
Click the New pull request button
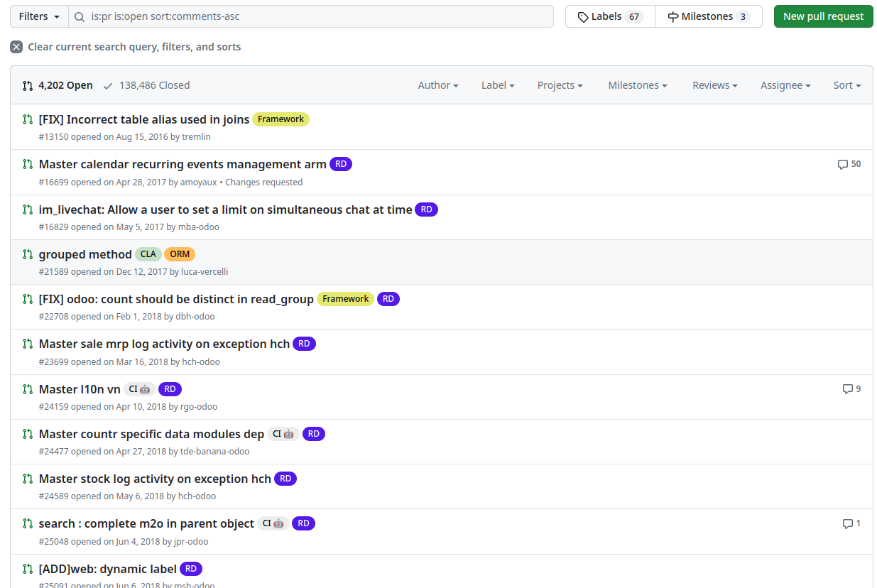click(824, 16)
